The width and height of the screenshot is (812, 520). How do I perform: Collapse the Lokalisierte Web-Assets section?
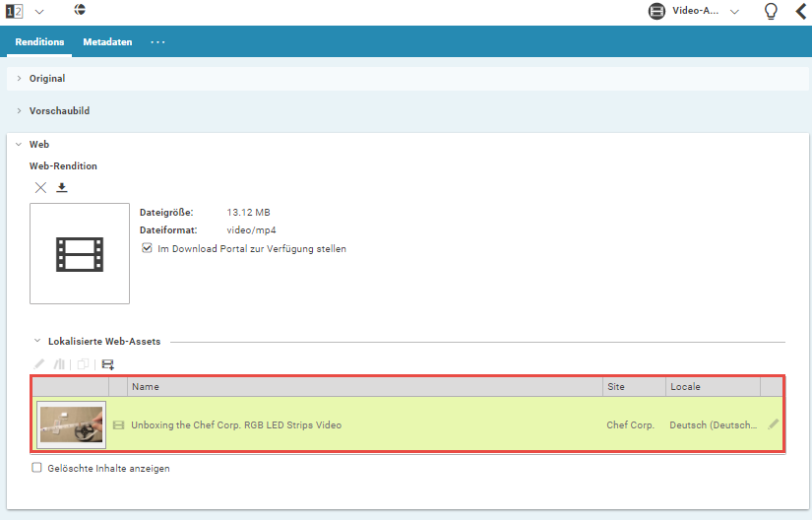pyautogui.click(x=37, y=342)
